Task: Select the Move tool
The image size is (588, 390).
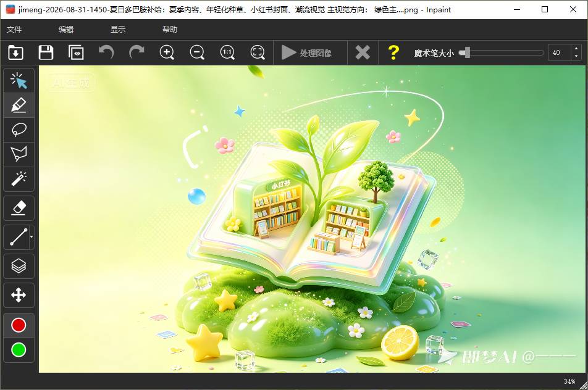Action: pos(19,295)
